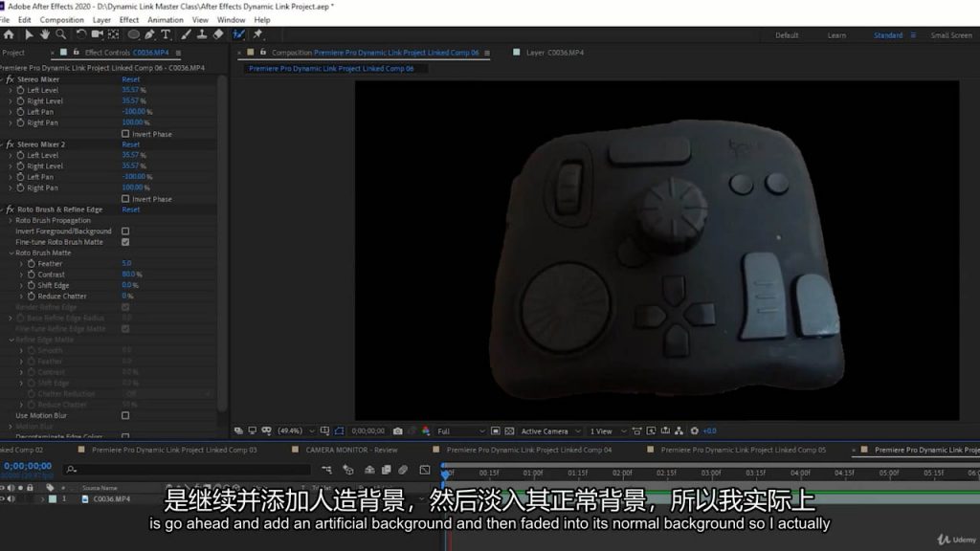This screenshot has width=980, height=551.
Task: Toggle the Stereo Mixer fx switch
Action: click(x=10, y=79)
